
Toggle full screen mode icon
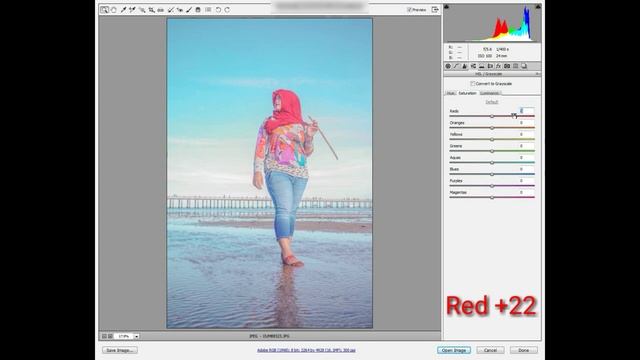point(435,9)
